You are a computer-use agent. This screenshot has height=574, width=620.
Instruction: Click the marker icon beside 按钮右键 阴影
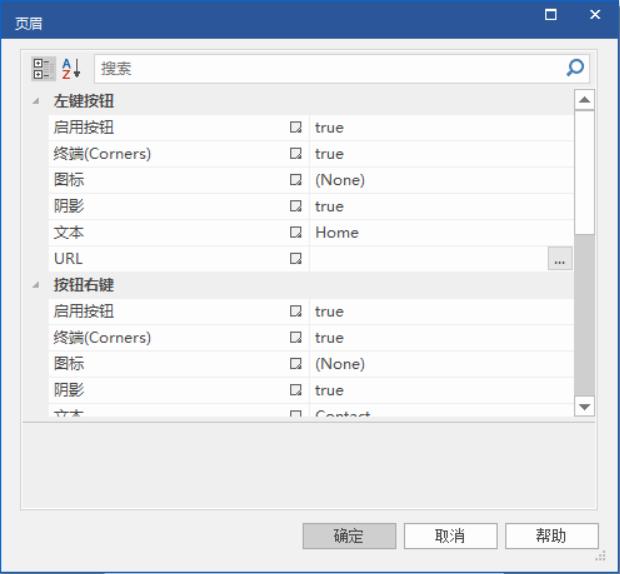click(x=295, y=390)
